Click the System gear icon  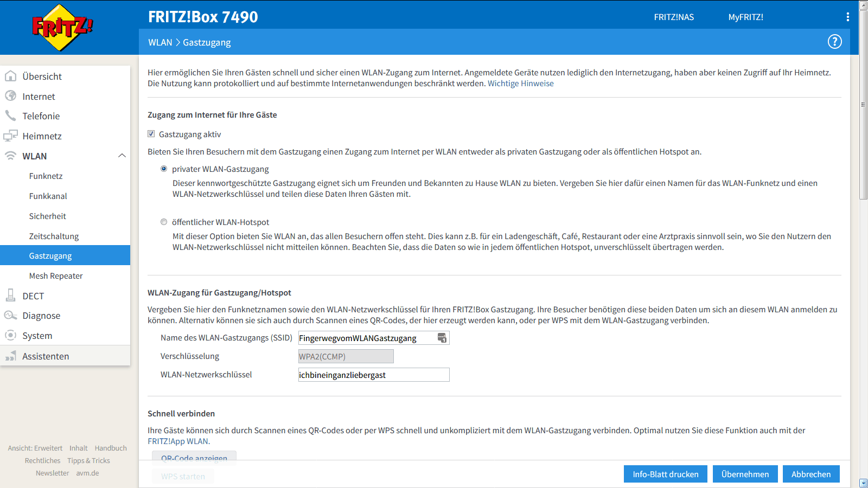point(10,335)
